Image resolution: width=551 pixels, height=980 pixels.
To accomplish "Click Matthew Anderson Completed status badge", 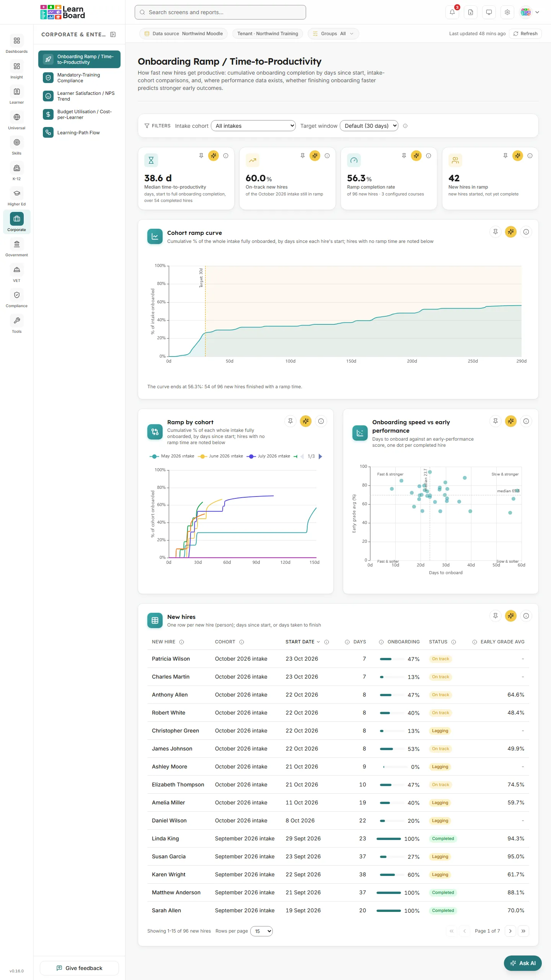I will click(x=443, y=893).
